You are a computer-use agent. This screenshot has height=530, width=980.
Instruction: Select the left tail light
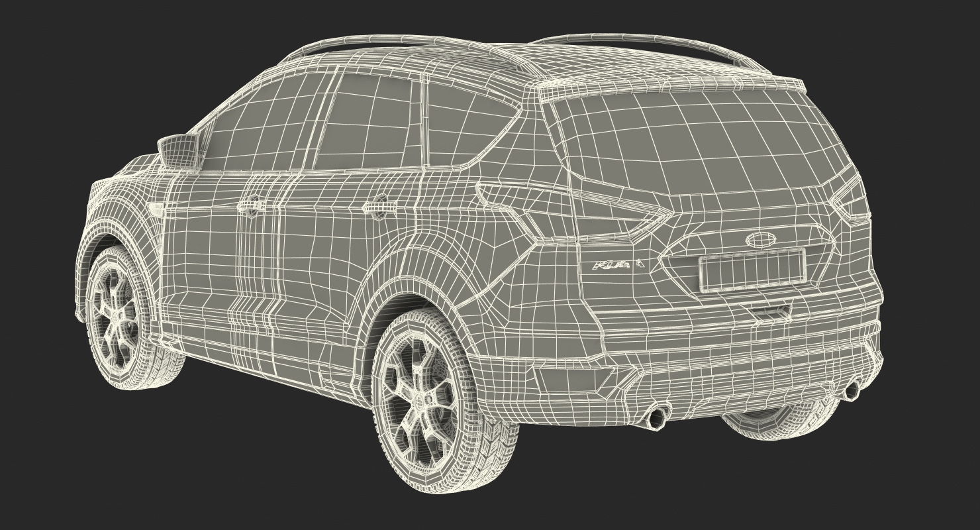point(575,211)
